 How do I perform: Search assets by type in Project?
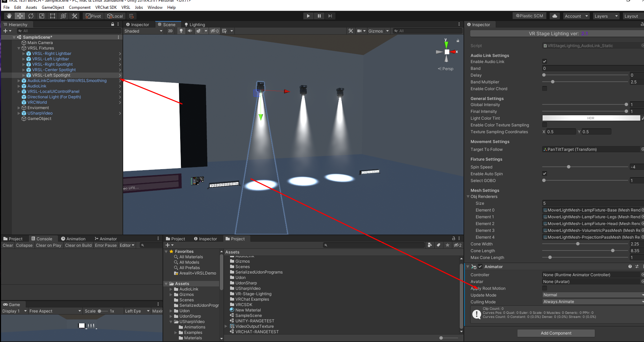(430, 245)
